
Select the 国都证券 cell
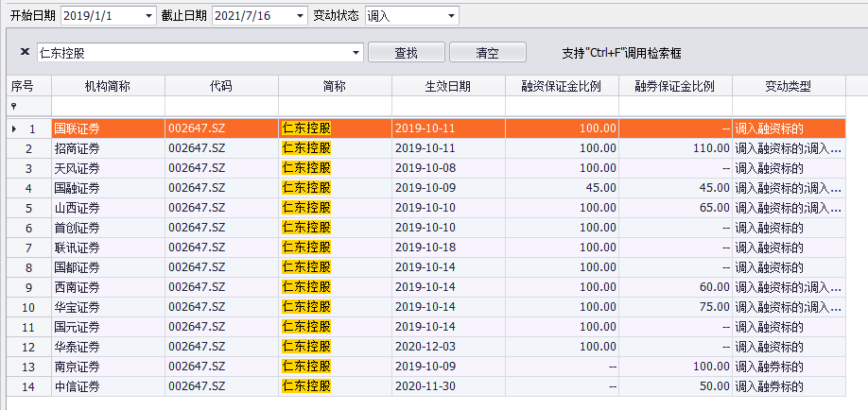coord(108,267)
